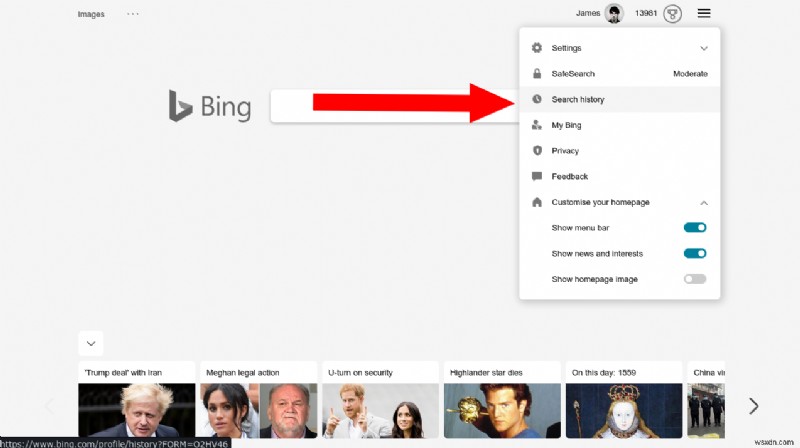Open Feedback menu item
The height and width of the screenshot is (448, 800).
tap(619, 177)
